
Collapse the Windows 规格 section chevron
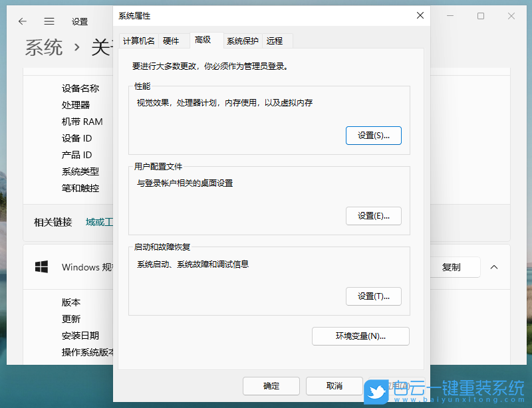click(494, 267)
